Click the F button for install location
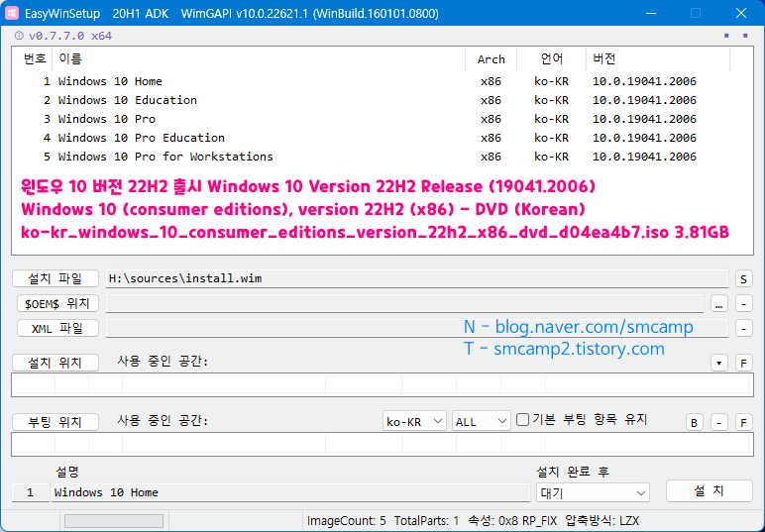The height and width of the screenshot is (532, 765). pos(743,363)
